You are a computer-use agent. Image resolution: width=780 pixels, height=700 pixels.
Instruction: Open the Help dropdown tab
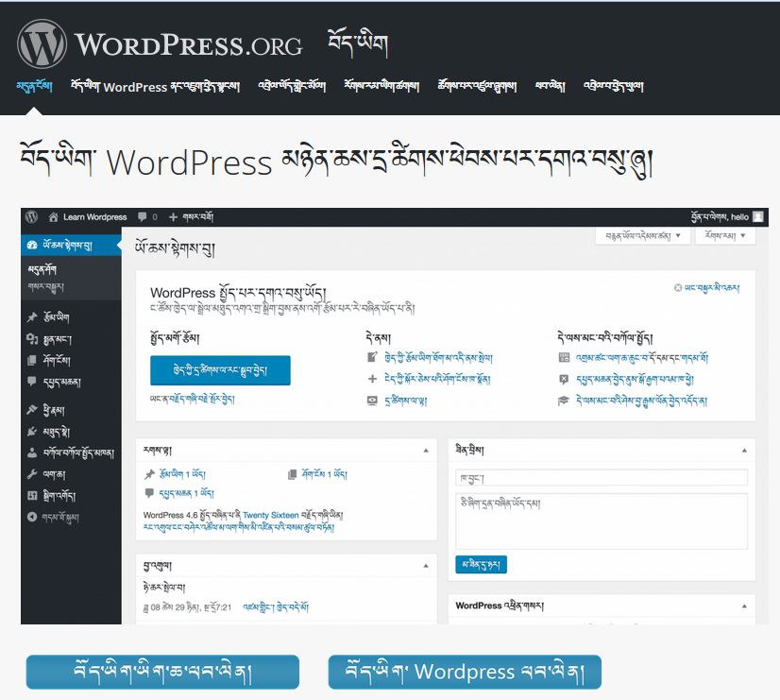(725, 236)
